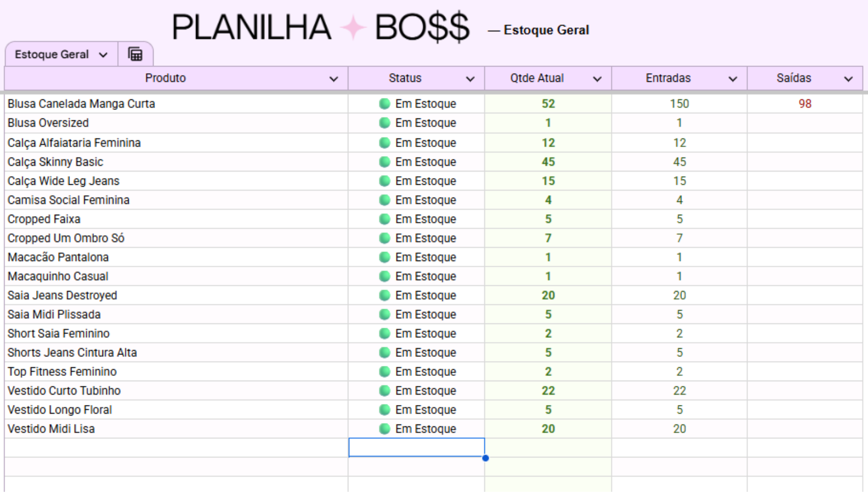This screenshot has width=868, height=493.
Task: Click the Estoque Geral subtitle text
Action: 546,30
